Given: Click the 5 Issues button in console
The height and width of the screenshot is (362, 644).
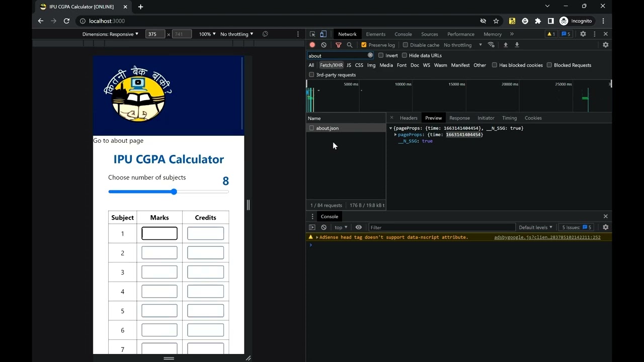Looking at the screenshot, I should [576, 227].
